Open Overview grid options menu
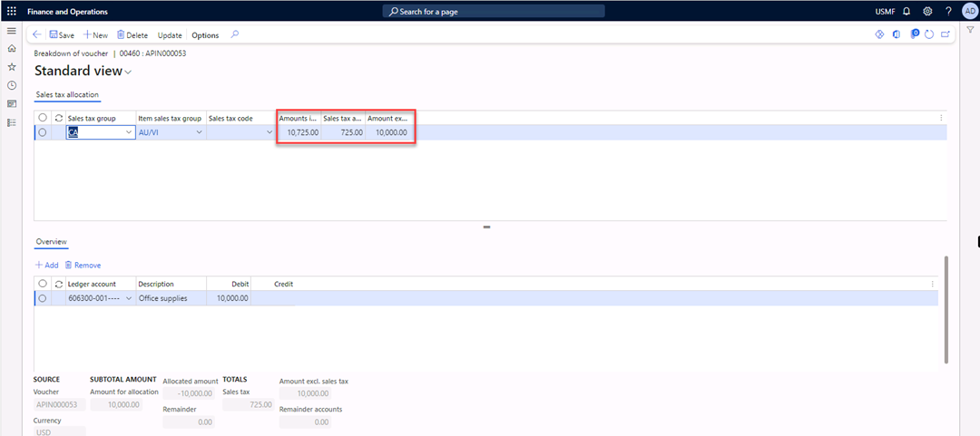Screen dimensions: 980x436 [x=933, y=284]
